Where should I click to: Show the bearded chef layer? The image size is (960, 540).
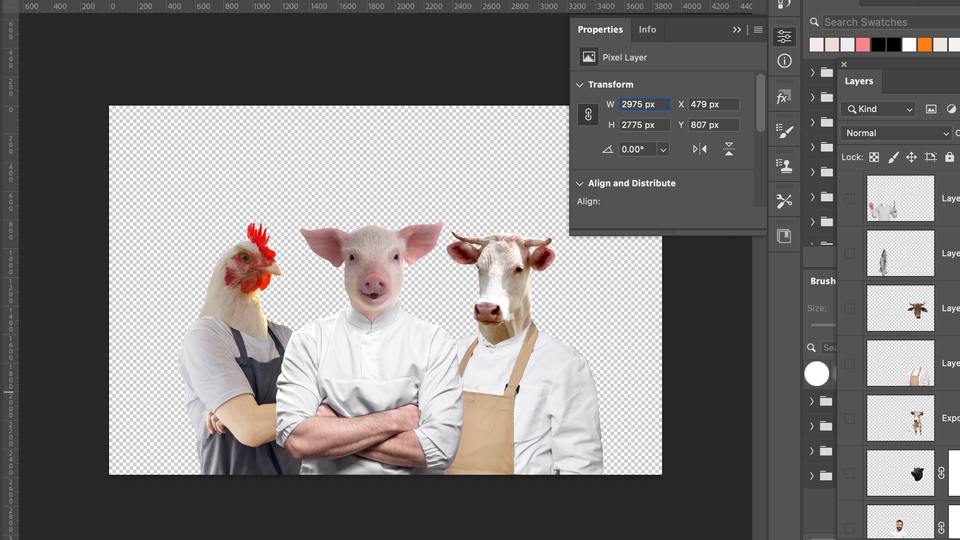850,527
